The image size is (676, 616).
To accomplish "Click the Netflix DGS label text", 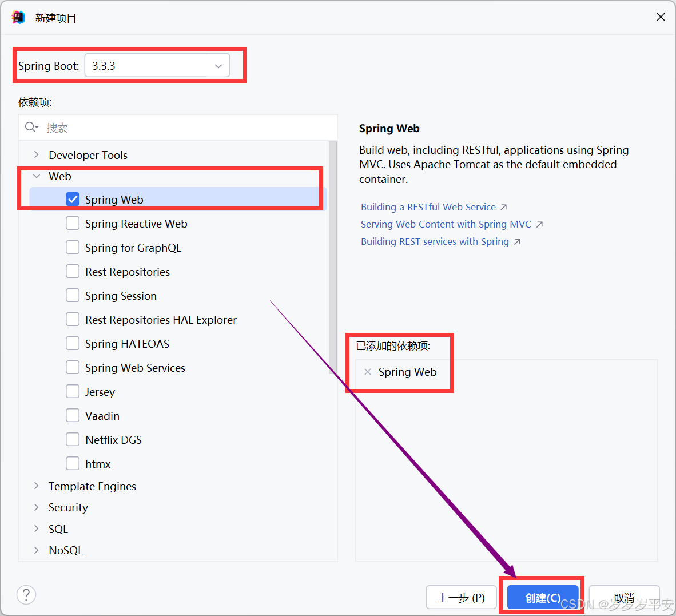I will tap(113, 440).
